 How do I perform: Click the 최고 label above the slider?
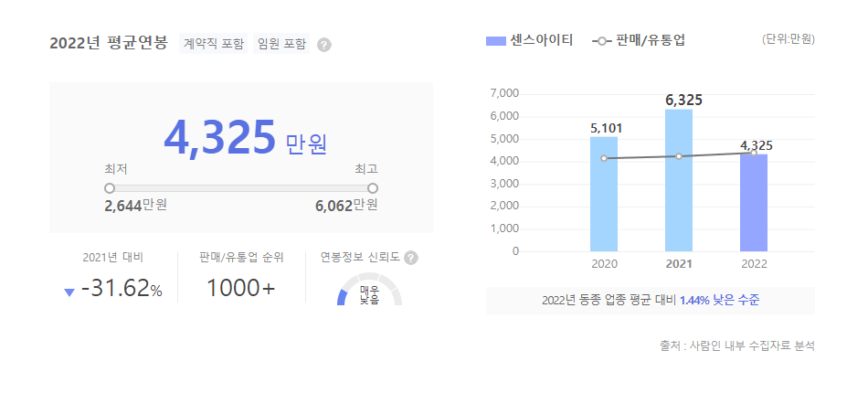tap(366, 169)
